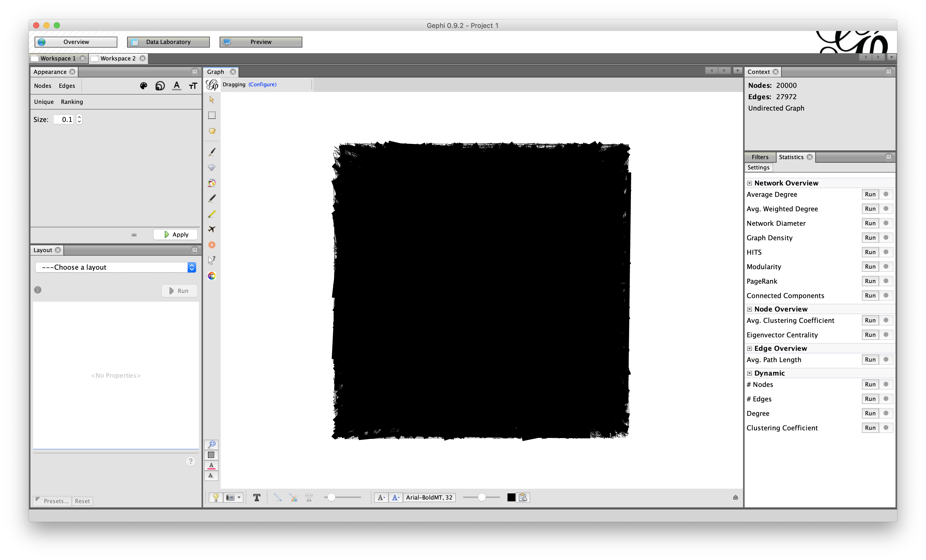
Task: Select the Sizer diamond tool
Action: coord(212,168)
